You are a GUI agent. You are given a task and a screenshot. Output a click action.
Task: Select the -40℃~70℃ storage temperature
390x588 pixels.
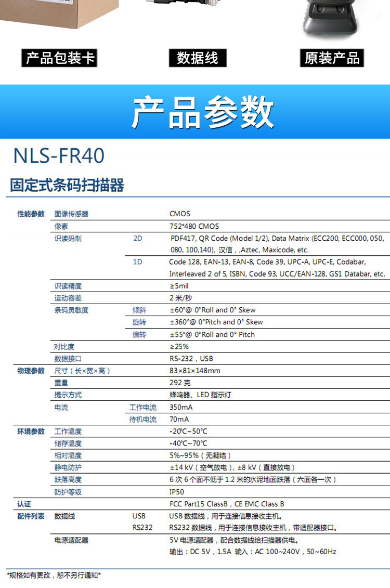pyautogui.click(x=188, y=443)
